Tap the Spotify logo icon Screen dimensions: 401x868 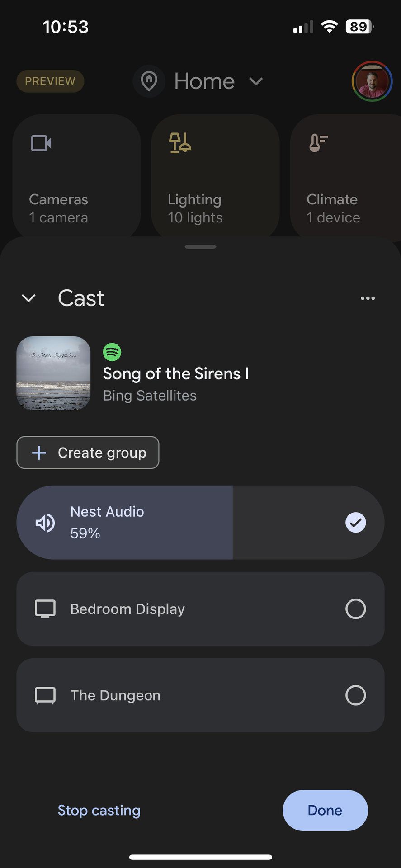coord(112,352)
